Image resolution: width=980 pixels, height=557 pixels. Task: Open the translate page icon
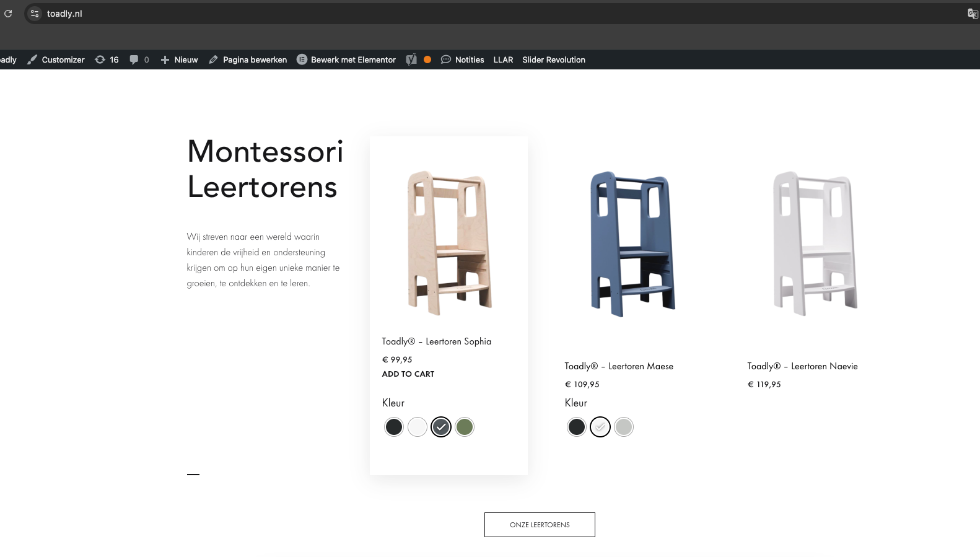[973, 14]
